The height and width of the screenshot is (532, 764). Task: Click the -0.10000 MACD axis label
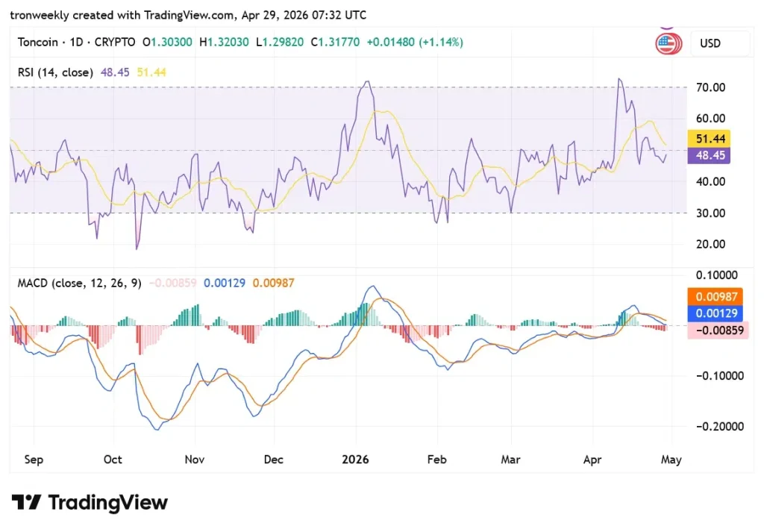[719, 375]
